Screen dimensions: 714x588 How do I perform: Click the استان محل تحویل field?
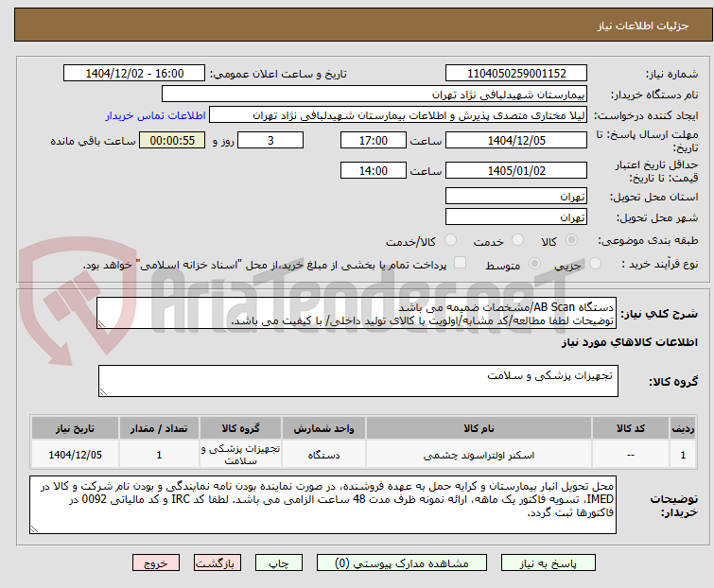point(516,196)
